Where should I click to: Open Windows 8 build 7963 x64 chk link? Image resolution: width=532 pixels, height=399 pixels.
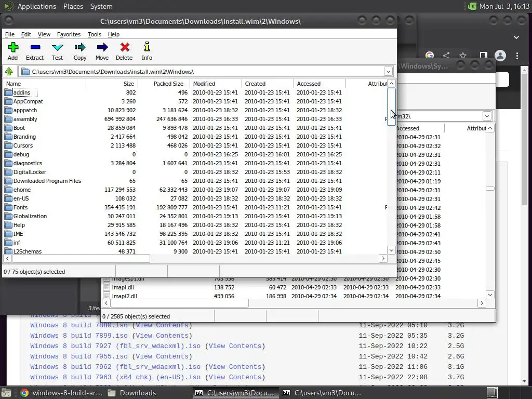115,377
